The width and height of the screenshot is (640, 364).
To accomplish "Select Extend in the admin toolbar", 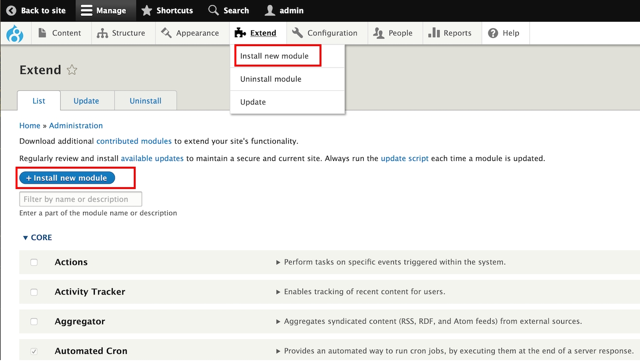I will [258, 33].
